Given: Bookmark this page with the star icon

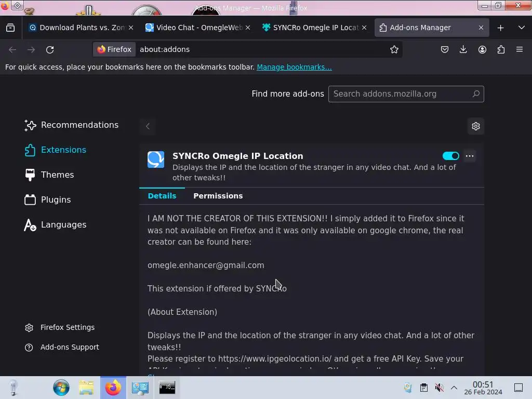Looking at the screenshot, I should (394, 49).
